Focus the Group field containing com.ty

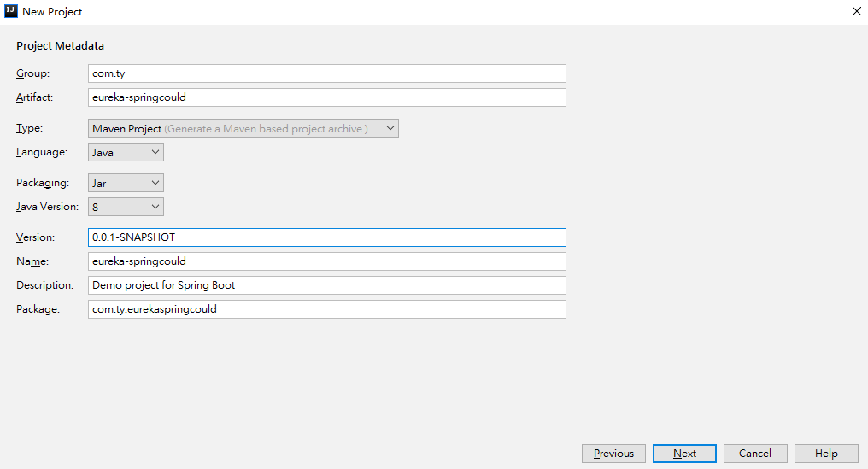coord(326,73)
